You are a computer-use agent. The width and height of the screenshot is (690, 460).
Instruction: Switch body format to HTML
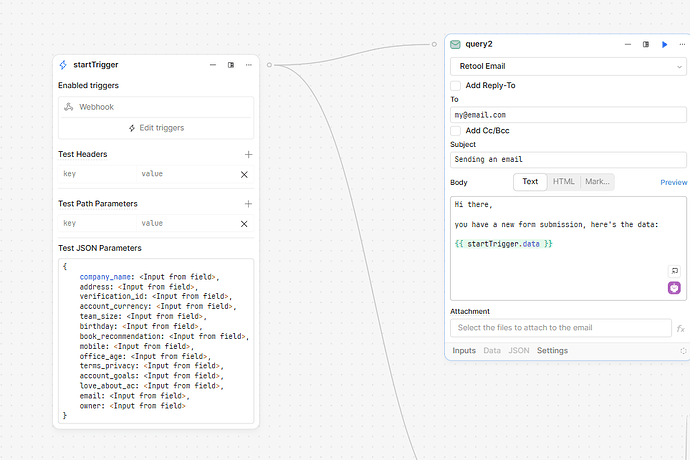pos(564,181)
